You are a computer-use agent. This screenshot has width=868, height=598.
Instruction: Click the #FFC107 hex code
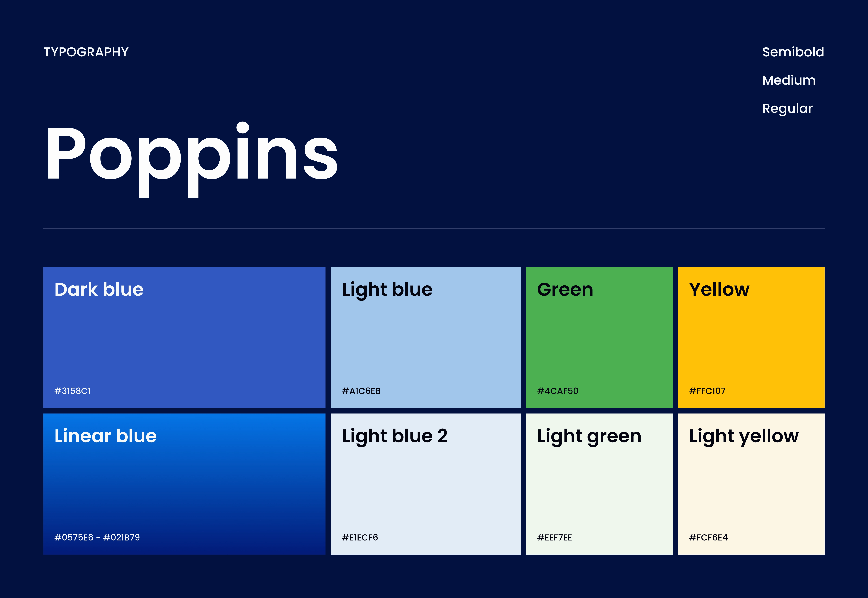coord(707,391)
